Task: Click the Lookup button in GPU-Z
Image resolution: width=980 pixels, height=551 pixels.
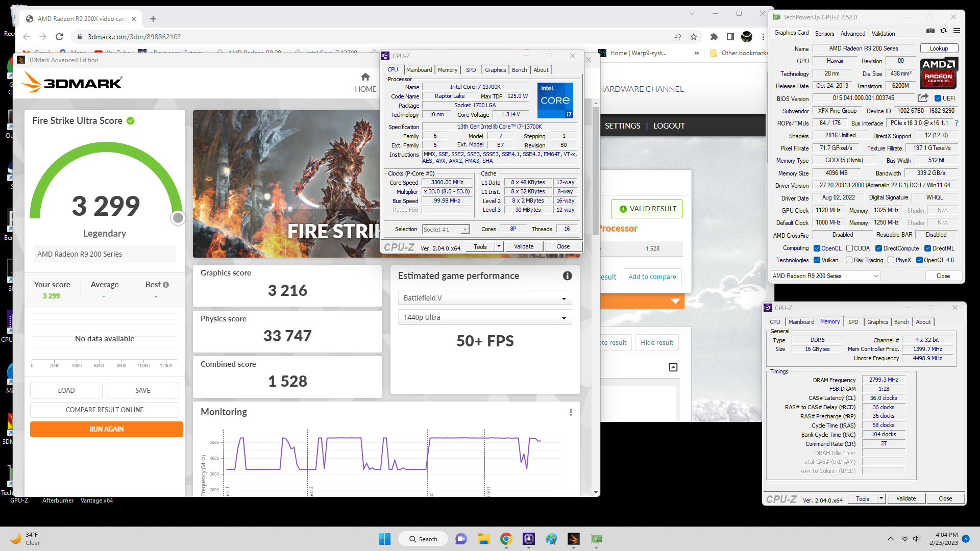Action: [x=939, y=48]
